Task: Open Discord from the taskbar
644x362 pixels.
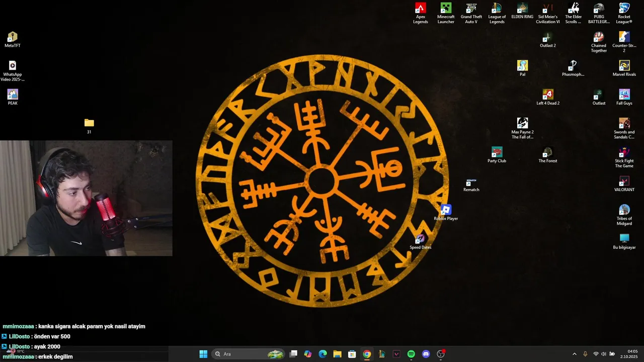Action: coord(426,354)
